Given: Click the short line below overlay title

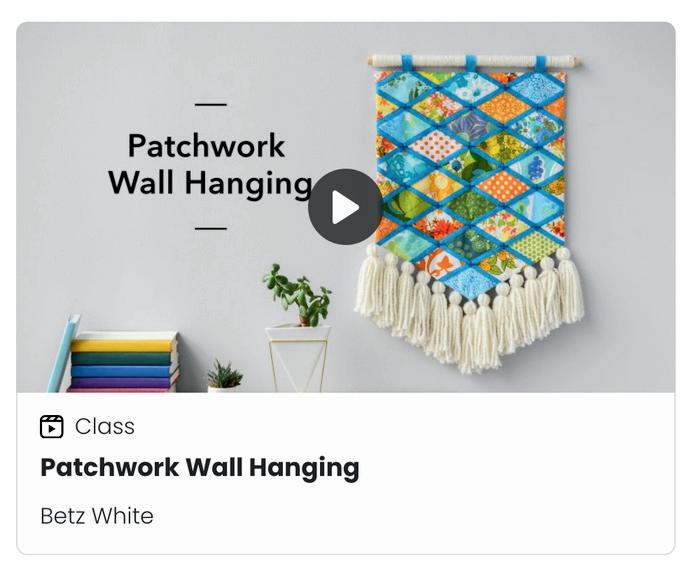Looking at the screenshot, I should (x=211, y=229).
